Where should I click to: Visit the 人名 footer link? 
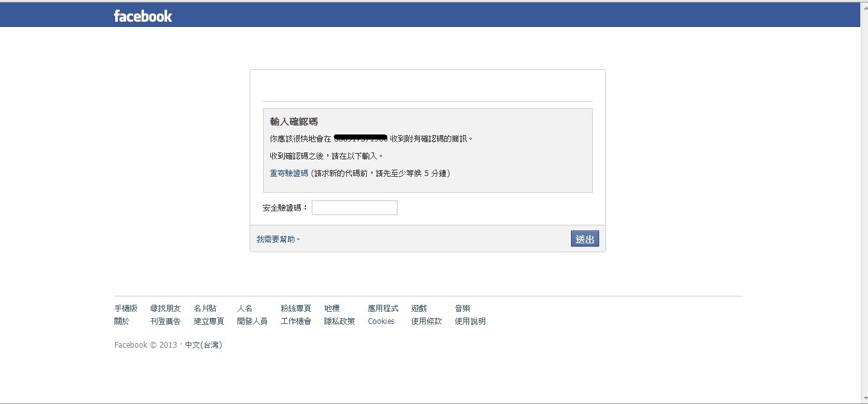click(245, 309)
